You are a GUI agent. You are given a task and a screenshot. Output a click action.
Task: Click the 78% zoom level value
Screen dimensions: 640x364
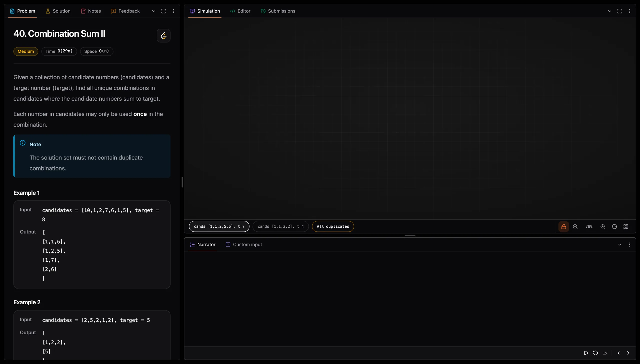click(589, 226)
